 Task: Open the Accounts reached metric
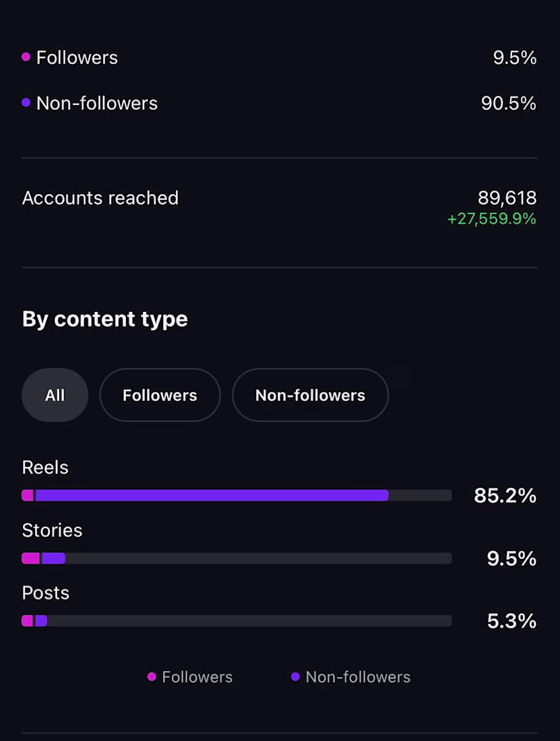(x=100, y=198)
